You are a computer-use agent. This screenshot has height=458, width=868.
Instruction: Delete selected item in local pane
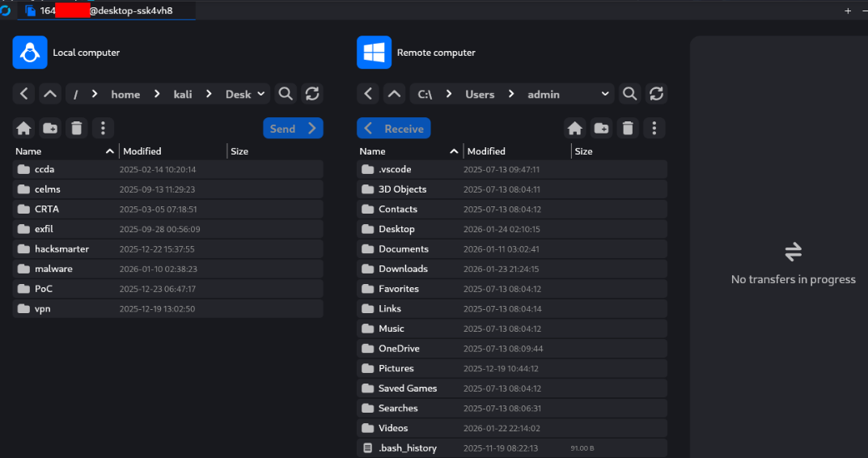[x=76, y=129]
